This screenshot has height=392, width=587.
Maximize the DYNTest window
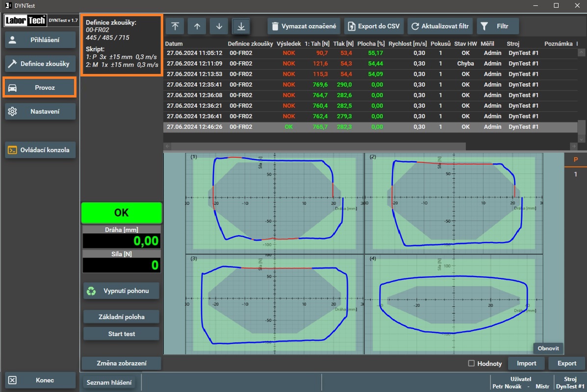click(x=556, y=5)
